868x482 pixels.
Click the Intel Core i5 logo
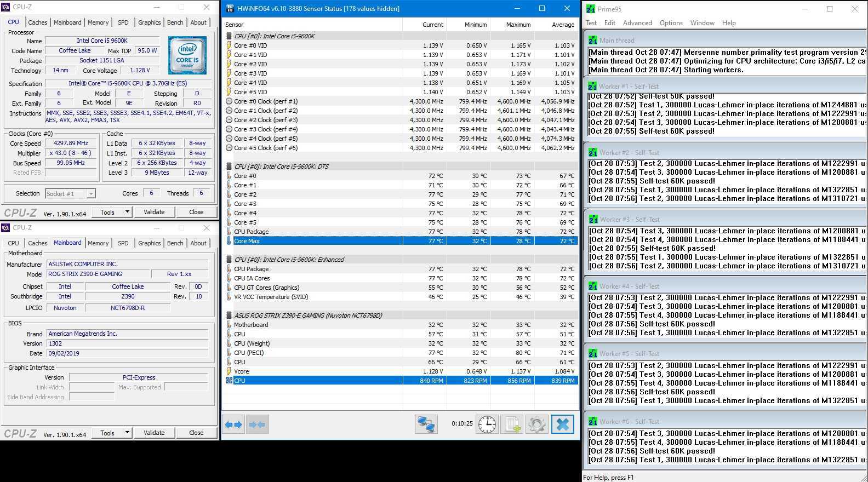pyautogui.click(x=187, y=55)
